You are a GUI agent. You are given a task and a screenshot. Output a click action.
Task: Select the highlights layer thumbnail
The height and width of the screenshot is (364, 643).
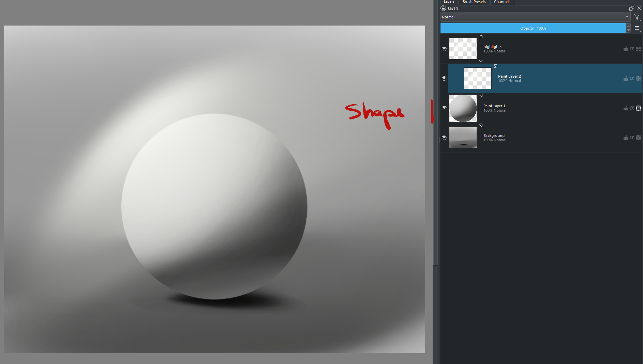tap(463, 49)
